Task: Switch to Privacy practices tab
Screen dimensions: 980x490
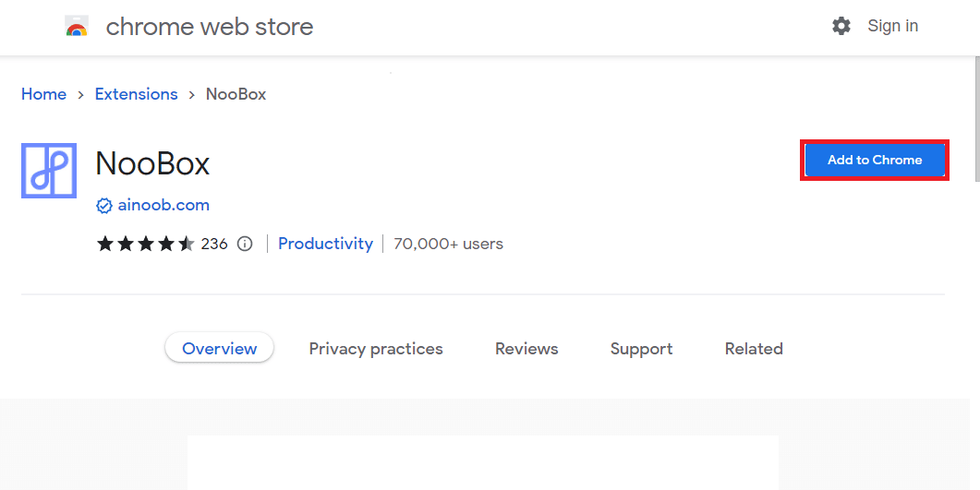Action: (x=376, y=348)
